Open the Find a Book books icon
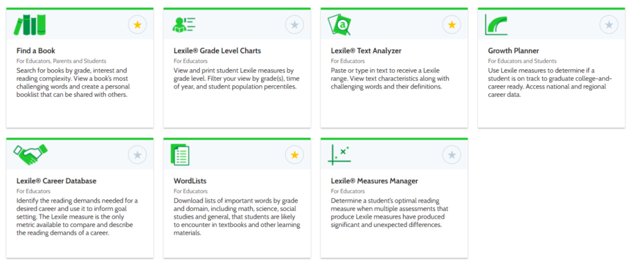Screen dimensions: 644x265 pos(30,25)
